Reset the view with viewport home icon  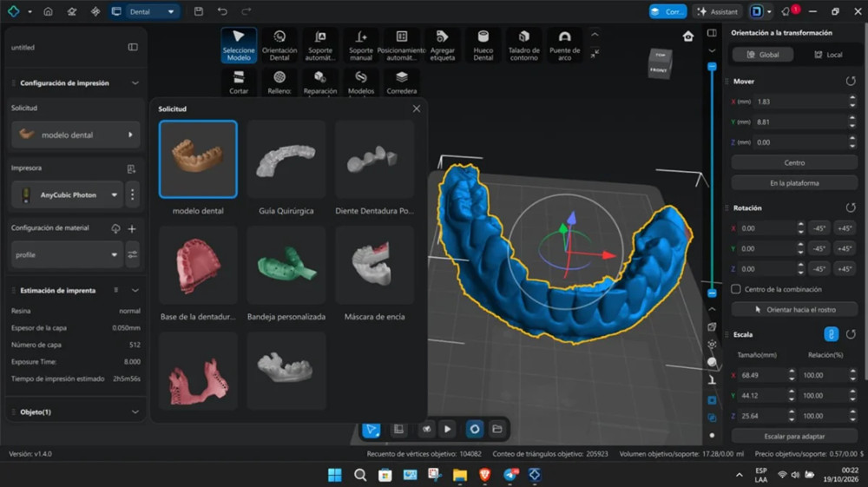tap(688, 36)
